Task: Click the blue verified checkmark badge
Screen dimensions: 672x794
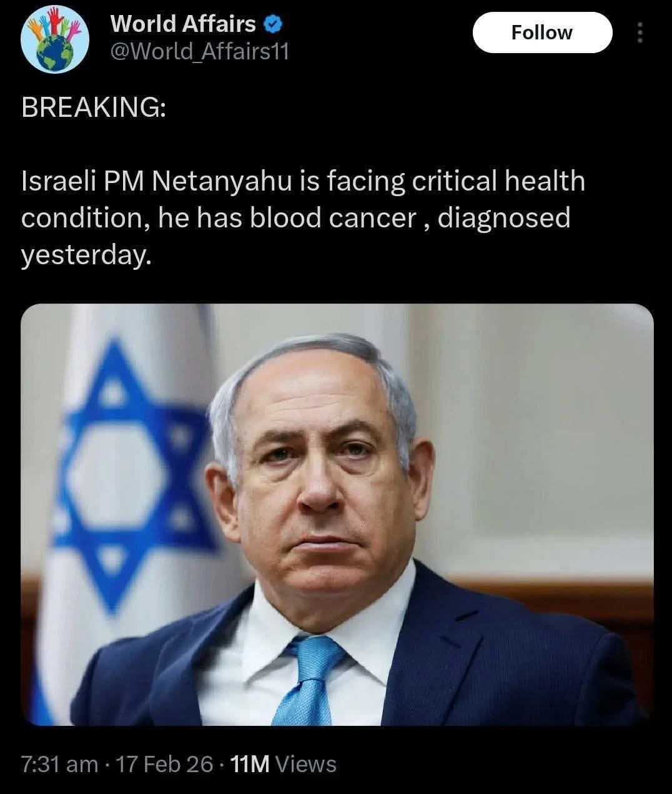Action: pos(274,25)
